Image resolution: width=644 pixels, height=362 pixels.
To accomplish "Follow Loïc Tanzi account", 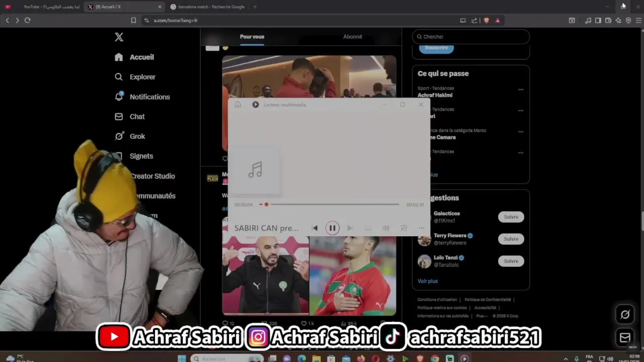I will (x=511, y=261).
